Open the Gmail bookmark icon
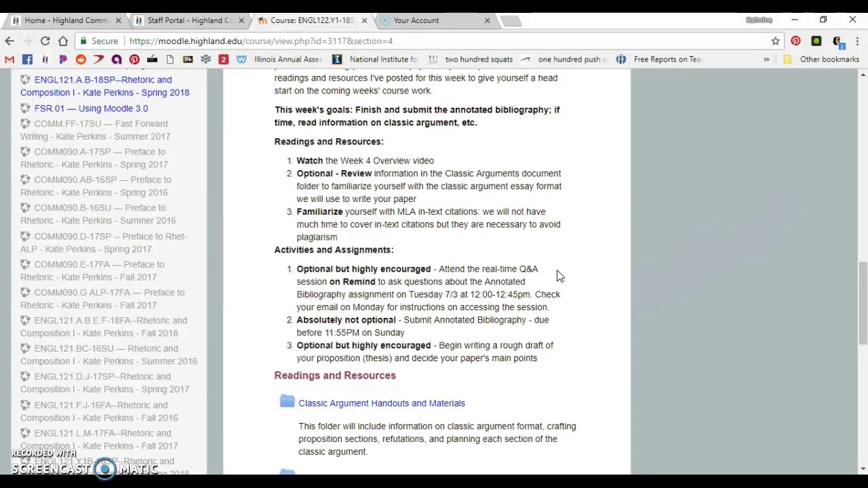The width and height of the screenshot is (868, 488). point(9,60)
